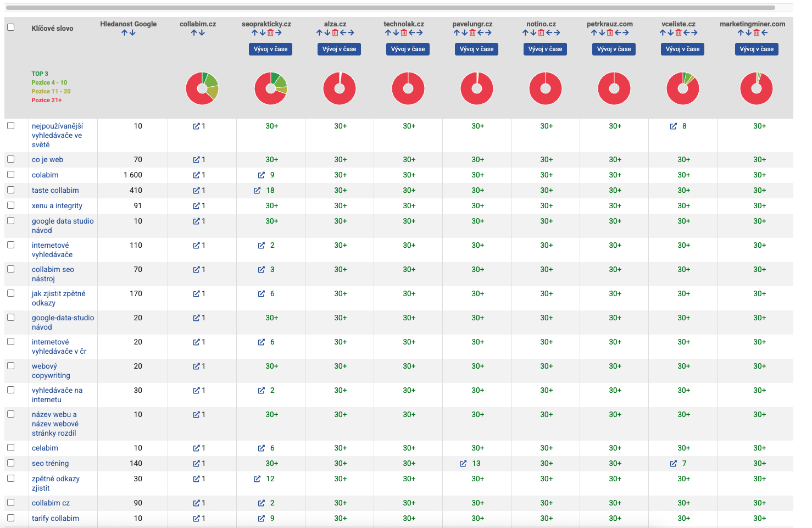Screen dimensions: 812x528
Task: Move notino.cz column to the left
Action: (549, 33)
